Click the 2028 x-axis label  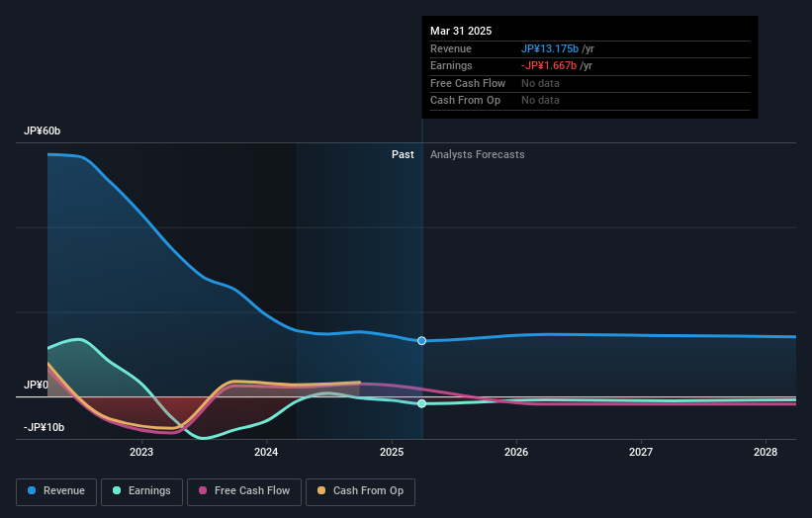tap(766, 453)
